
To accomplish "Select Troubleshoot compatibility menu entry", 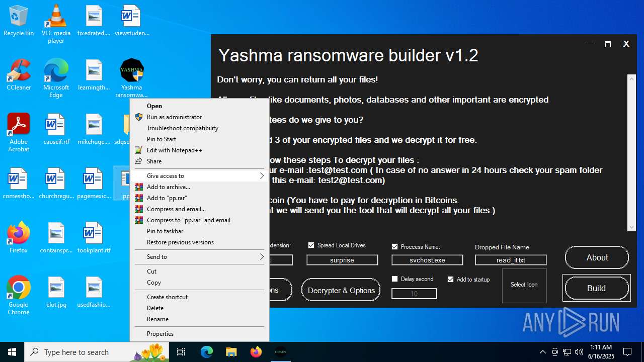I will point(199,128).
